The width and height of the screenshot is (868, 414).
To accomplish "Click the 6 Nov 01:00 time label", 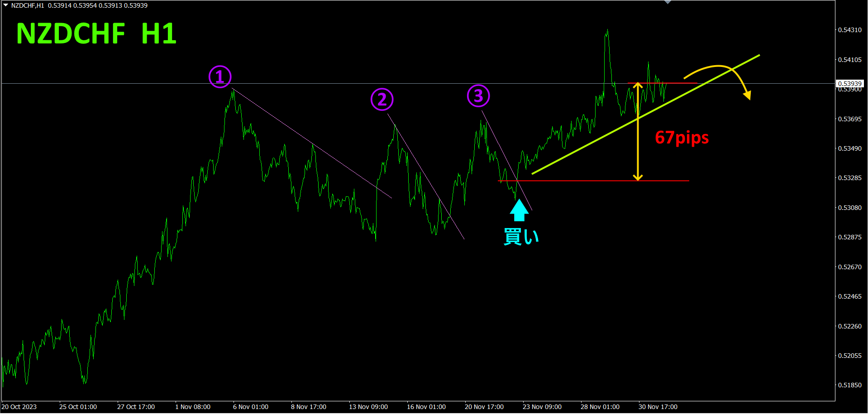I will (x=251, y=407).
